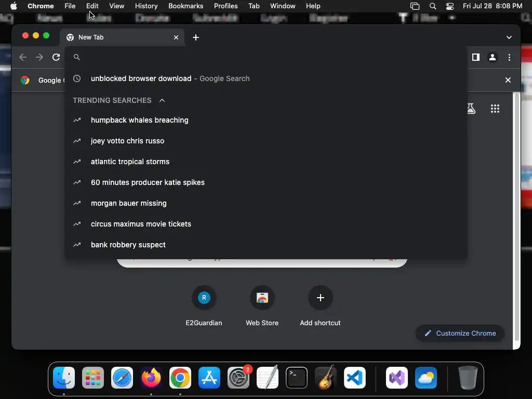This screenshot has width=532, height=399.
Task: Open Visual Studio Code from the Dock
Action: [355, 378]
